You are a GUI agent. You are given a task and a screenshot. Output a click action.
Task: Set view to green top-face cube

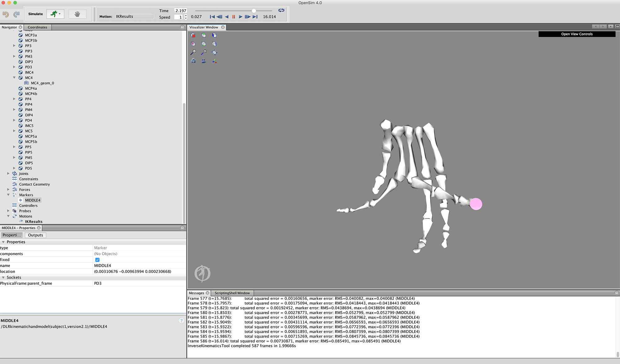tap(204, 35)
